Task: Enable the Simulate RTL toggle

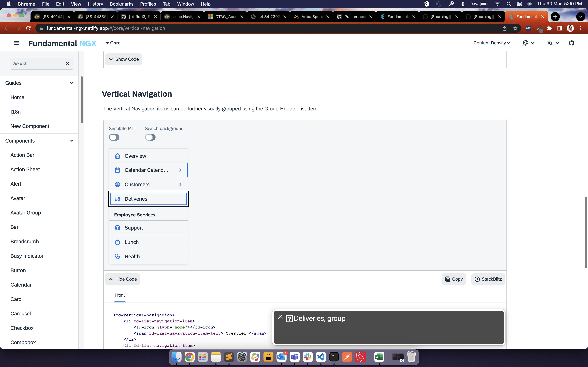Action: 114,137
